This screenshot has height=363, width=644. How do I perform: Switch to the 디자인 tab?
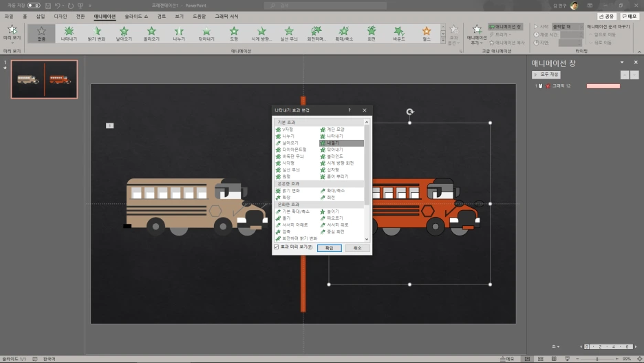(x=61, y=17)
